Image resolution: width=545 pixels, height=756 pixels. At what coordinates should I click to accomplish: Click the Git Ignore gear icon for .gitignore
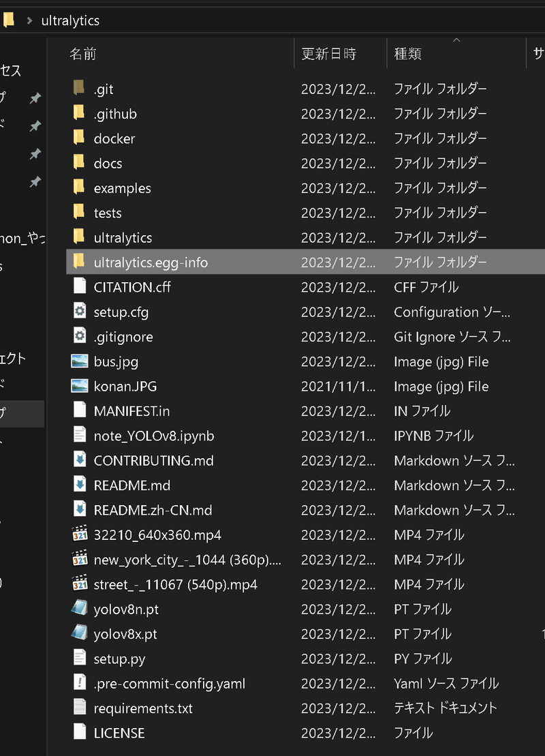[x=79, y=336]
